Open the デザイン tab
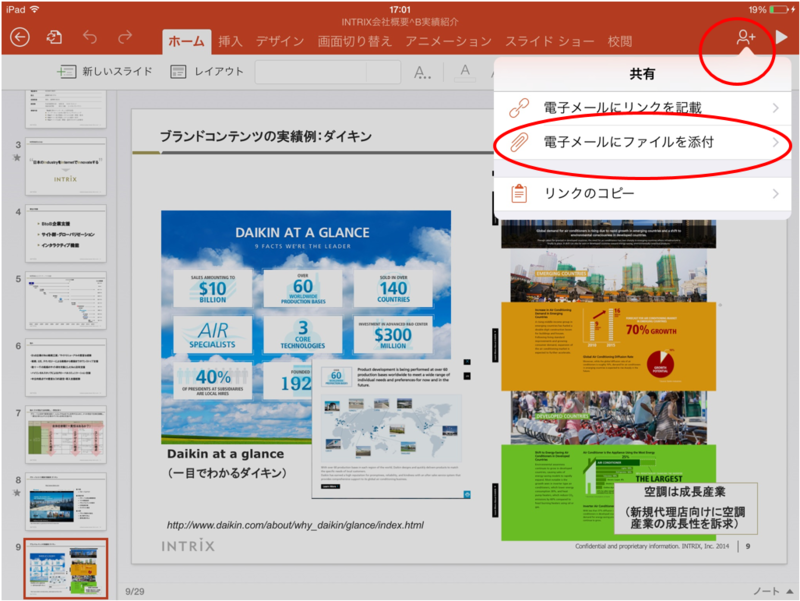This screenshot has height=601, width=800. (x=280, y=41)
